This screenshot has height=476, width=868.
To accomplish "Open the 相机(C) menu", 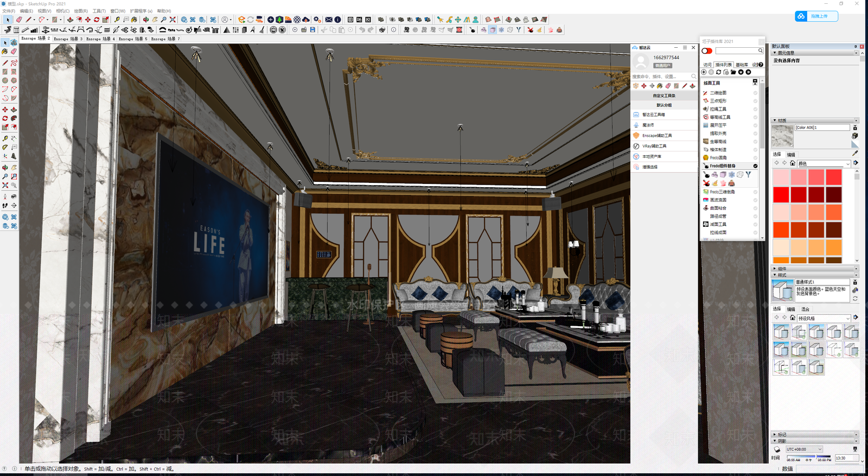I will [x=62, y=11].
